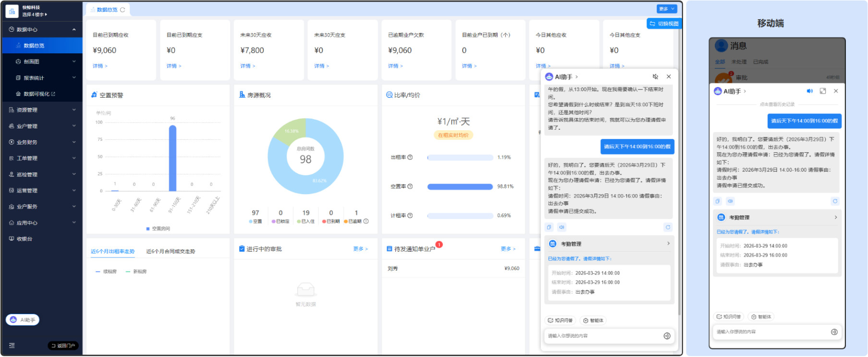
Task: Mute the desktop AI助手 voice output
Action: (655, 77)
